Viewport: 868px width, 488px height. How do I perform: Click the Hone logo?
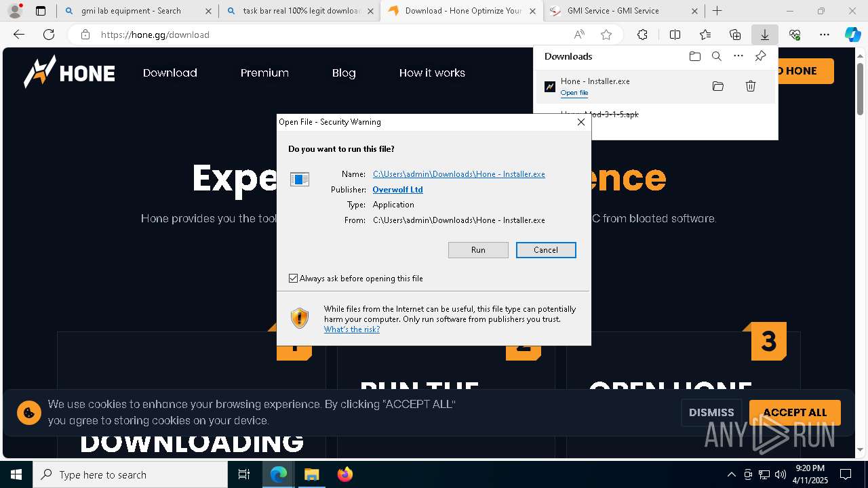coord(69,73)
